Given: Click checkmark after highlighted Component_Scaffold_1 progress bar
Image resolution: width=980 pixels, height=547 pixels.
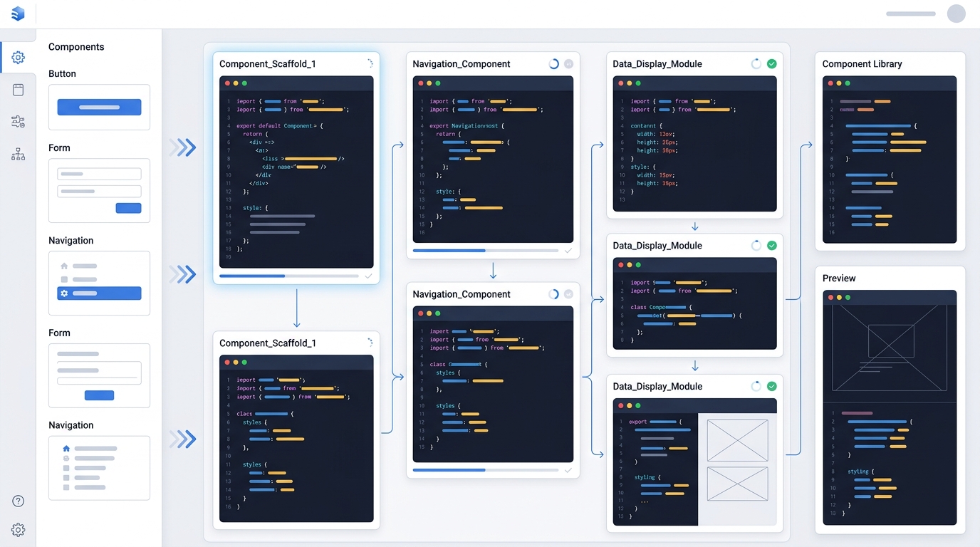Looking at the screenshot, I should [368, 276].
